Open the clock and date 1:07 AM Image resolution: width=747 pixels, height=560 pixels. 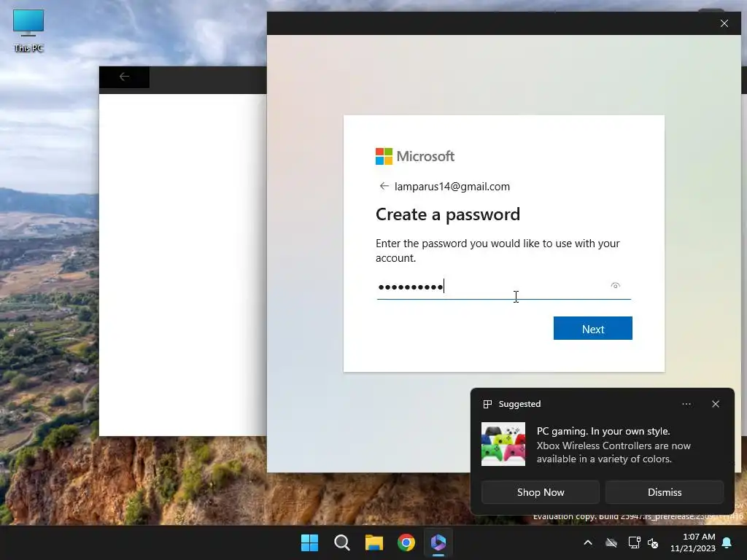693,542
